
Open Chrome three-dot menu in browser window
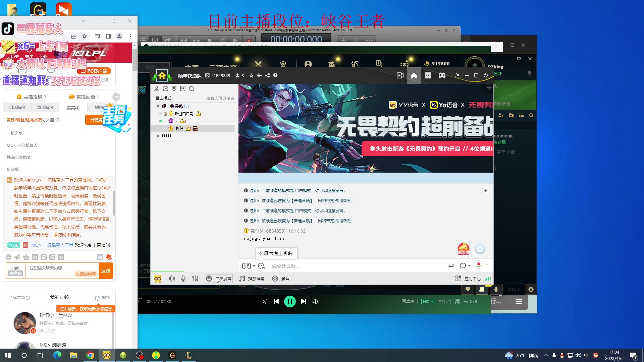130,36
